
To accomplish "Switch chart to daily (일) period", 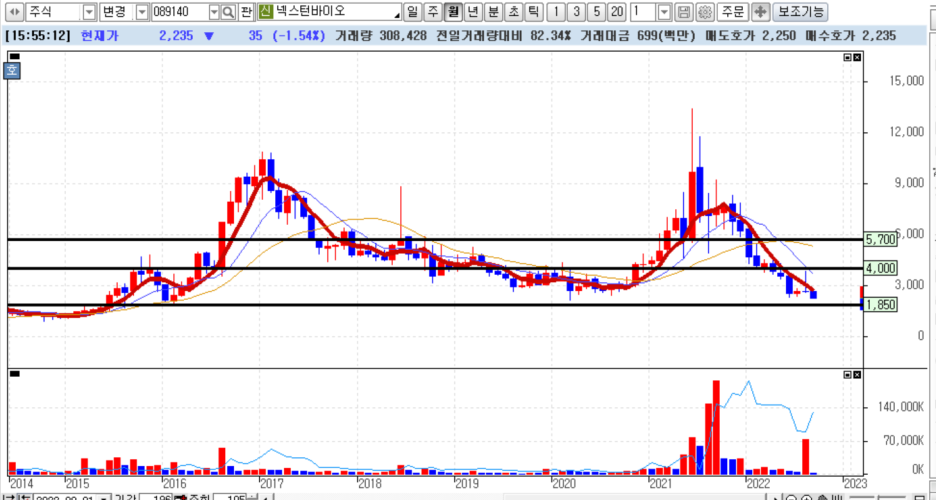I will (412, 11).
